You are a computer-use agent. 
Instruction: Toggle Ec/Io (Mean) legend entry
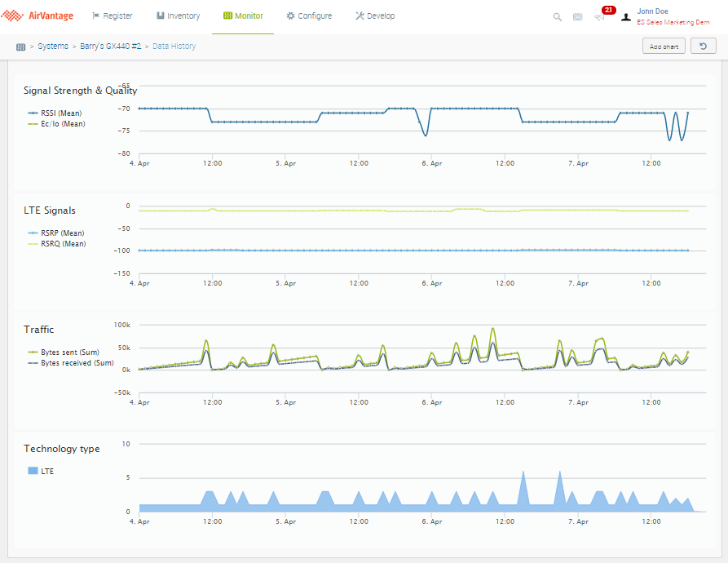click(63, 124)
